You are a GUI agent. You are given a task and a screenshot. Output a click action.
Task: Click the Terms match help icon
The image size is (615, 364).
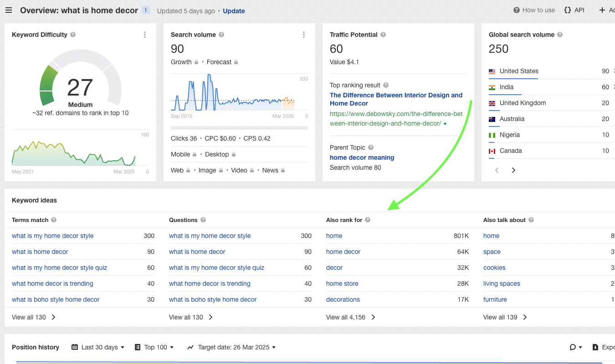pyautogui.click(x=54, y=220)
